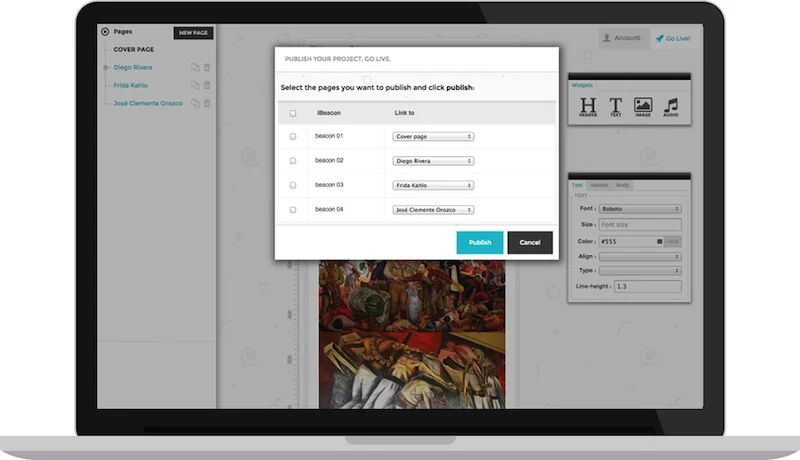Duplicate the Diego Rivera page
Image resolution: width=800 pixels, height=460 pixels.
(x=195, y=67)
